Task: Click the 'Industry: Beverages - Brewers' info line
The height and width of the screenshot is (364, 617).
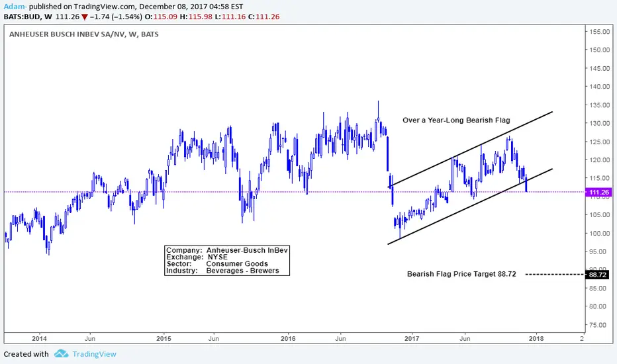Action: (x=222, y=270)
